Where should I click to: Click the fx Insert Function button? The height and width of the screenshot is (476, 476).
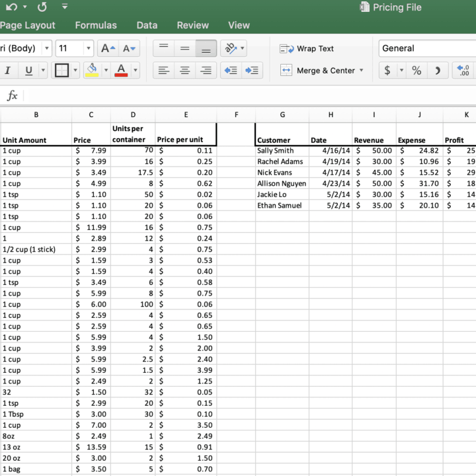[x=12, y=96]
